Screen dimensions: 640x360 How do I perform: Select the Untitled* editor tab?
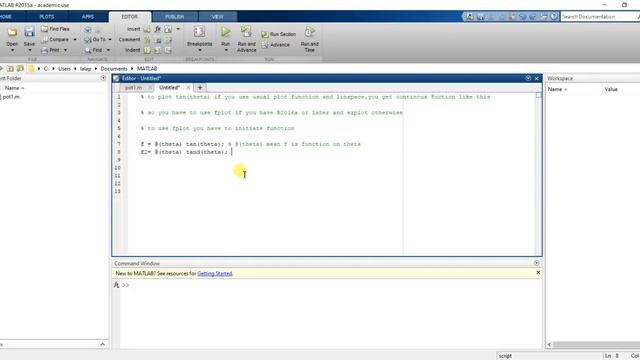pos(169,88)
